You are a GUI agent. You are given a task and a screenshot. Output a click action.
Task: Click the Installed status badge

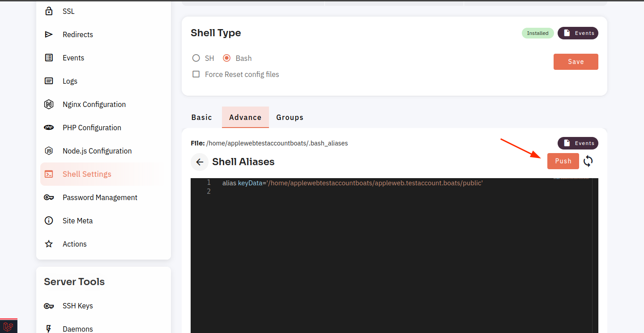537,33
